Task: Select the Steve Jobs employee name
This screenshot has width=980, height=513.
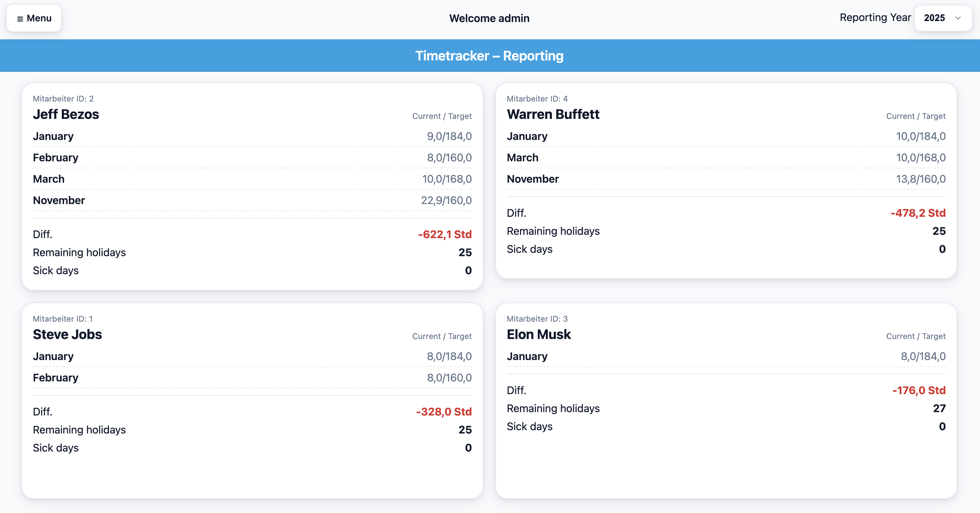Action: (x=67, y=334)
